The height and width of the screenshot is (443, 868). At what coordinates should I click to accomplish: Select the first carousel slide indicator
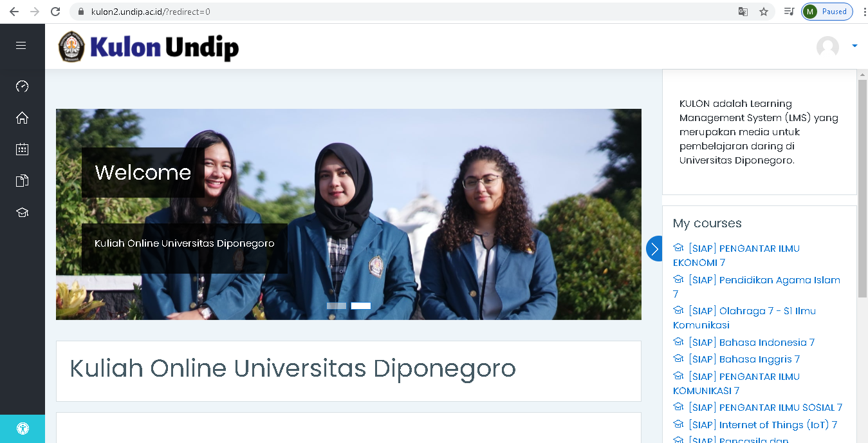point(337,306)
